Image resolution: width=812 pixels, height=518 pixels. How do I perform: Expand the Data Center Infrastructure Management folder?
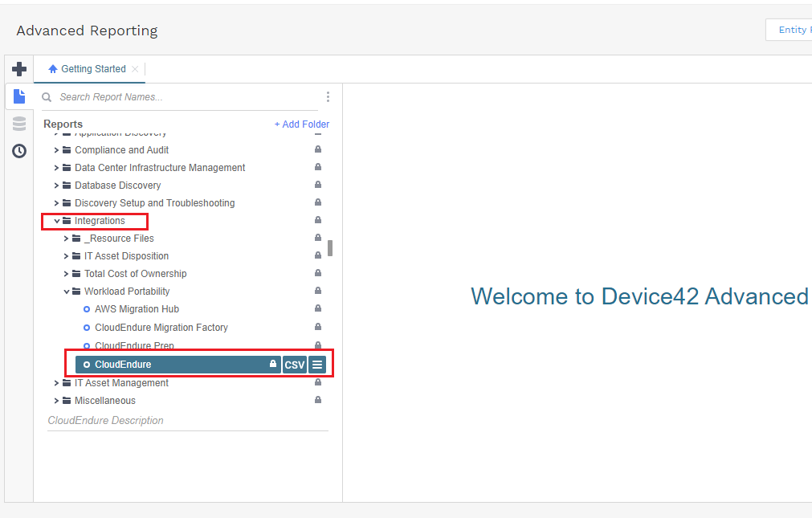56,168
